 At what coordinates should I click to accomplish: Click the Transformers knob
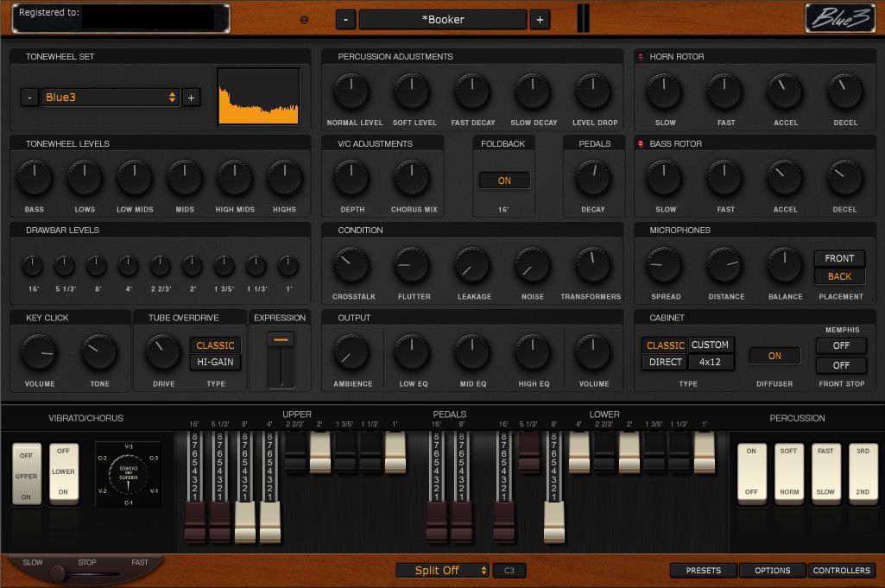(592, 265)
